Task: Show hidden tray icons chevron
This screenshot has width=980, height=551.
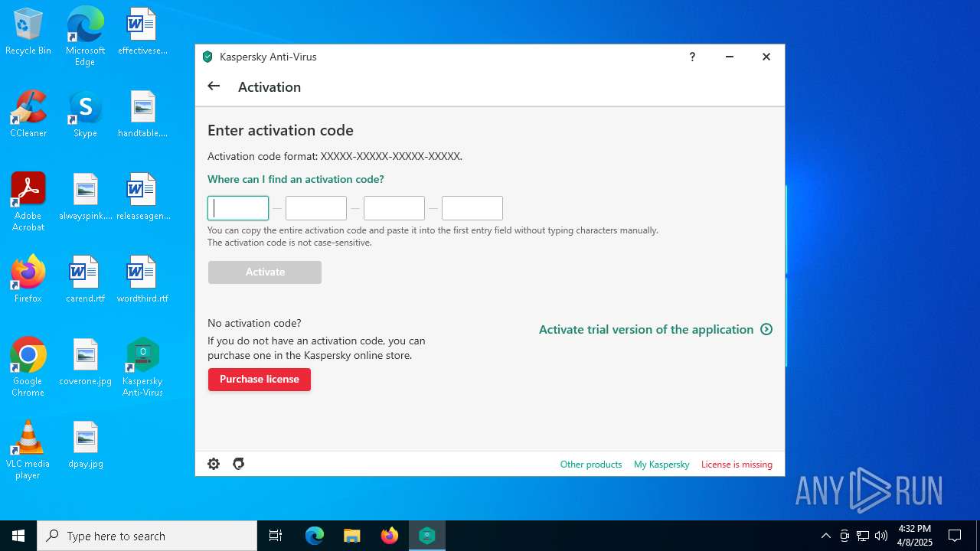Action: (825, 536)
